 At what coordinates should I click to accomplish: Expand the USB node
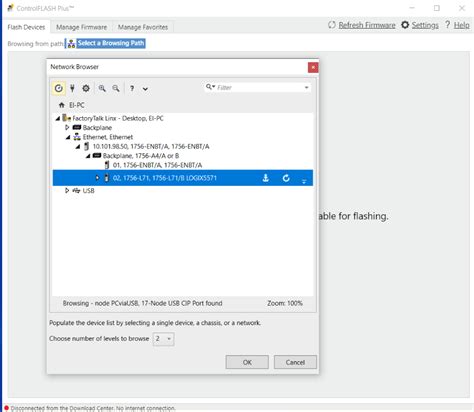pyautogui.click(x=67, y=190)
